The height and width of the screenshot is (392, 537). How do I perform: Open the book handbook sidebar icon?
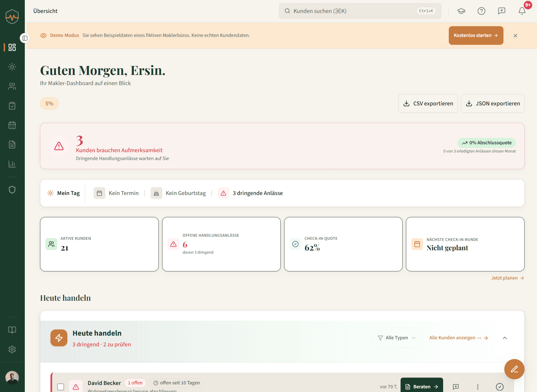tap(12, 330)
